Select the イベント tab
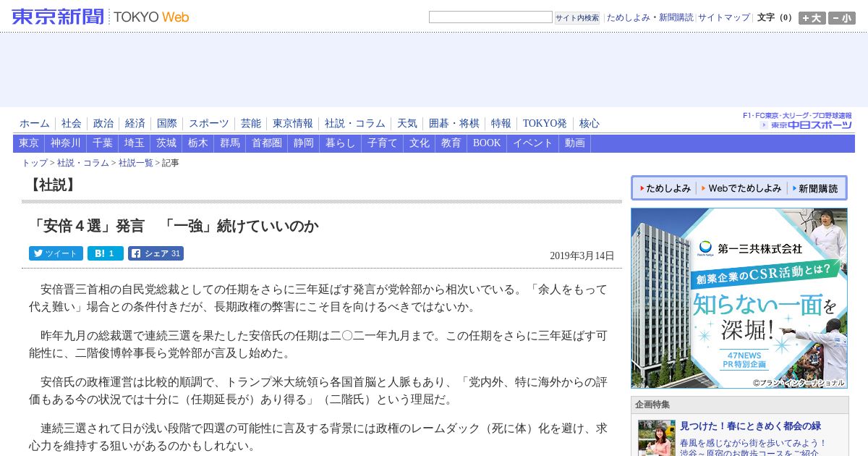The width and height of the screenshot is (868, 456). [x=533, y=143]
